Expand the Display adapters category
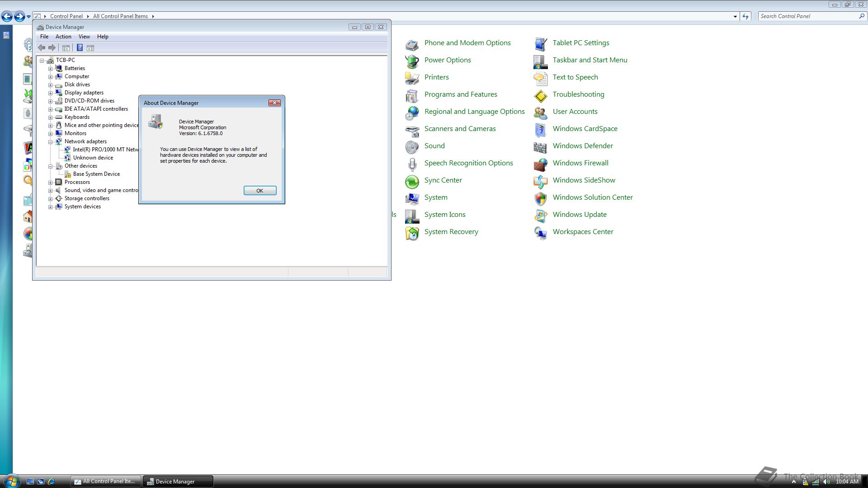This screenshot has height=488, width=868. point(51,93)
